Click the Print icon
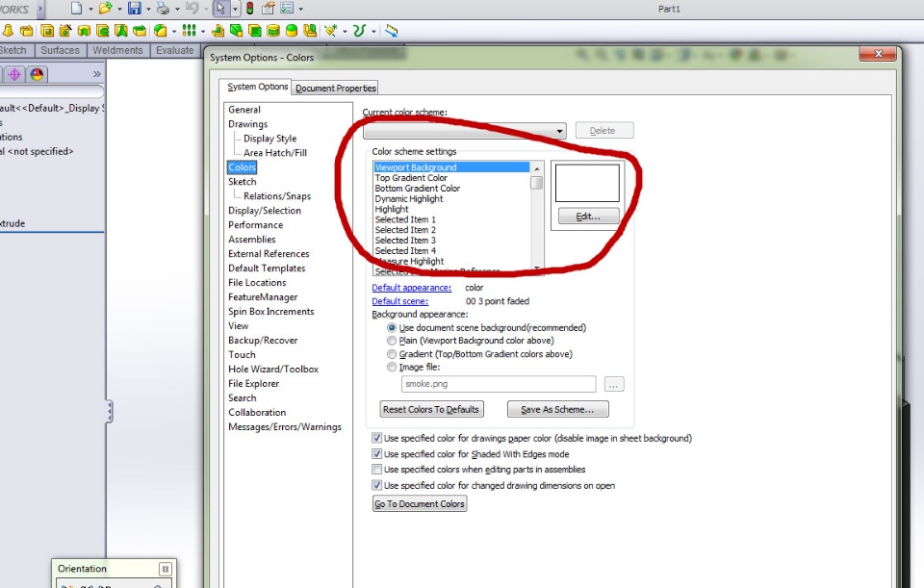Viewport: 924px width, 588px height. click(x=164, y=9)
